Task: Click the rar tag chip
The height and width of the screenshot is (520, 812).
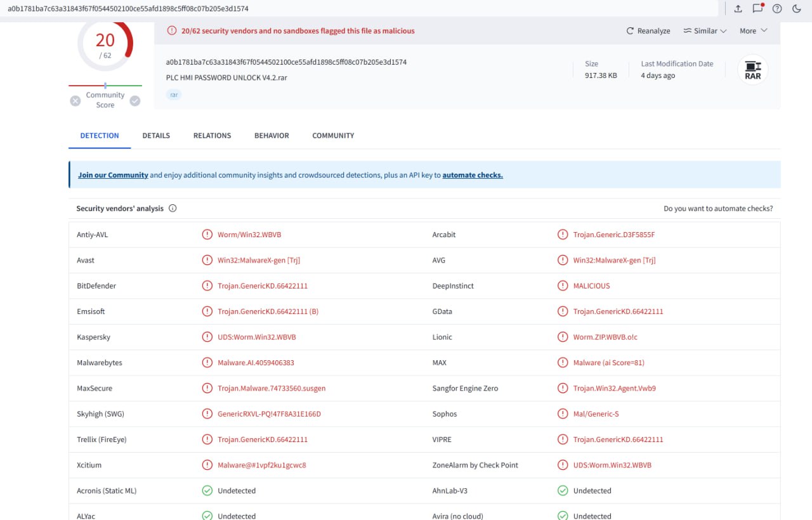Action: tap(174, 94)
